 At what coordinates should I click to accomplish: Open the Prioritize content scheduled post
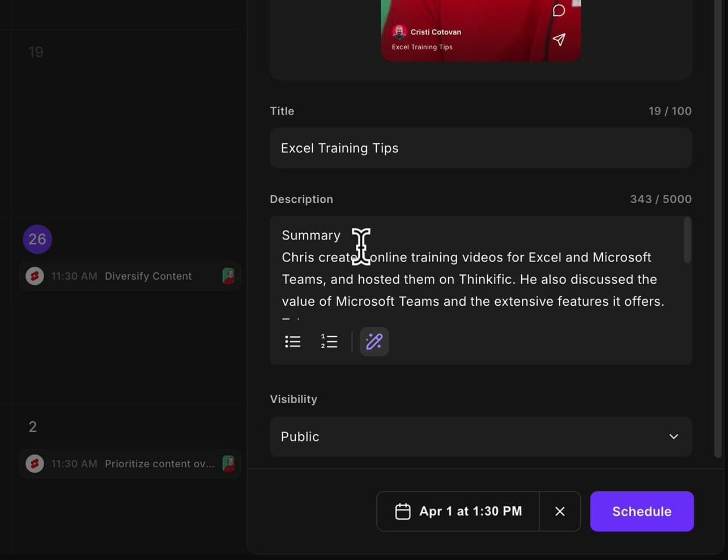(x=159, y=464)
